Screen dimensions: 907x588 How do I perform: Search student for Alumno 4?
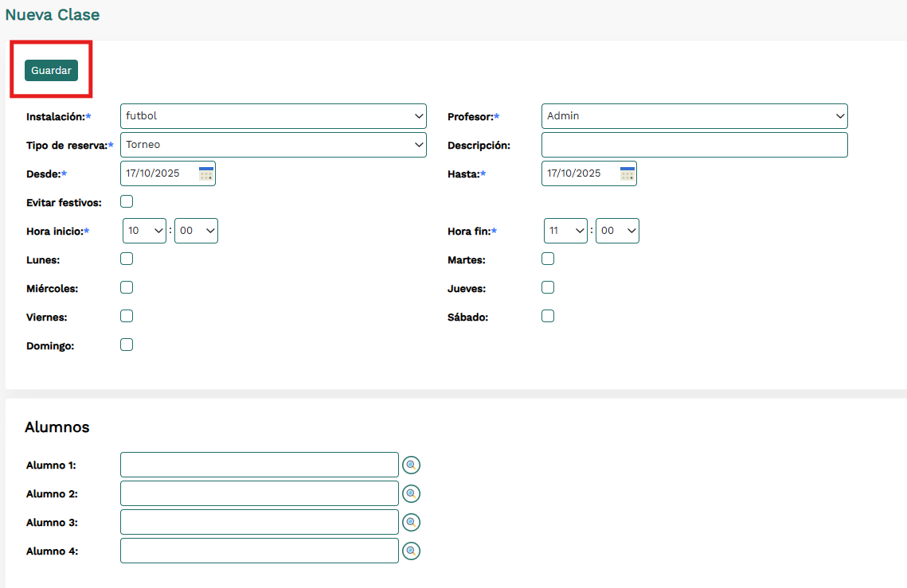[x=411, y=551]
